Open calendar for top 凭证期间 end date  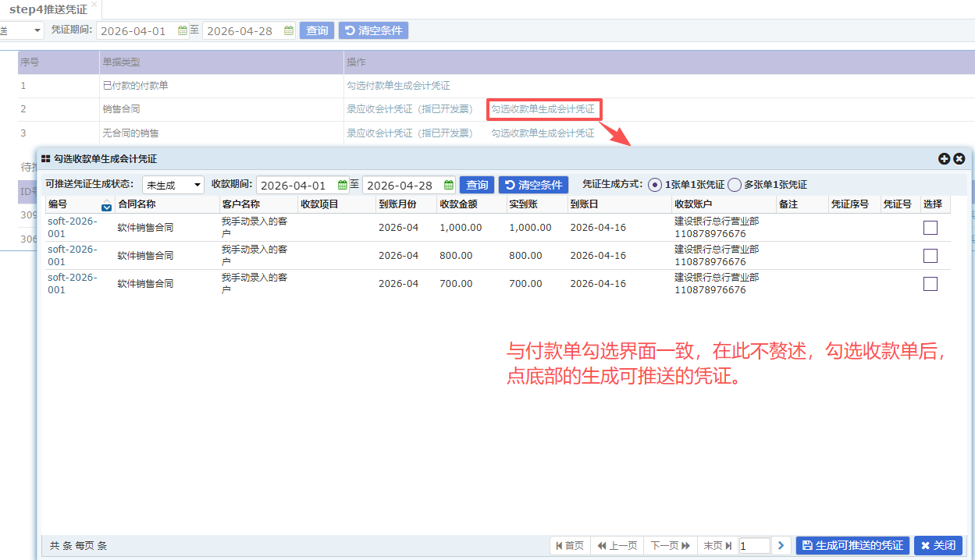point(288,30)
